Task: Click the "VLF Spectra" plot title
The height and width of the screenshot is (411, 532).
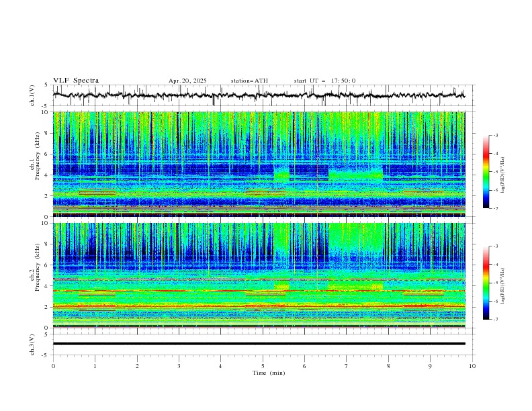Action: pyautogui.click(x=76, y=81)
